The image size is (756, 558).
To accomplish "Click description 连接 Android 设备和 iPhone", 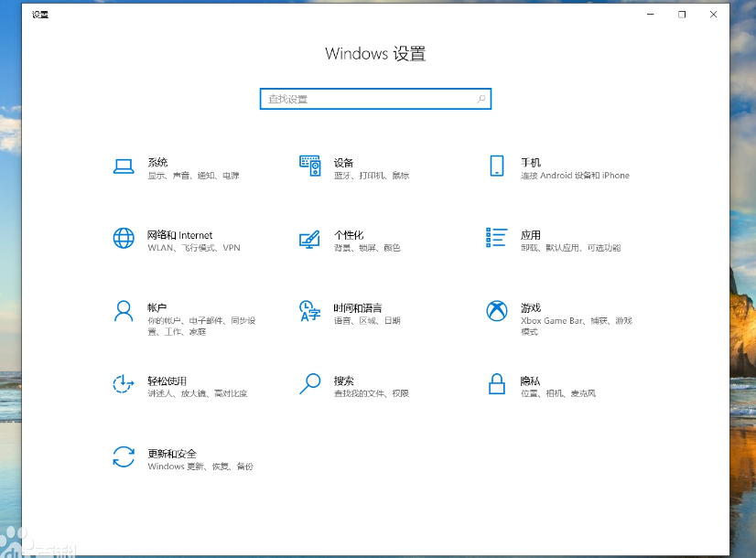I will pos(575,176).
